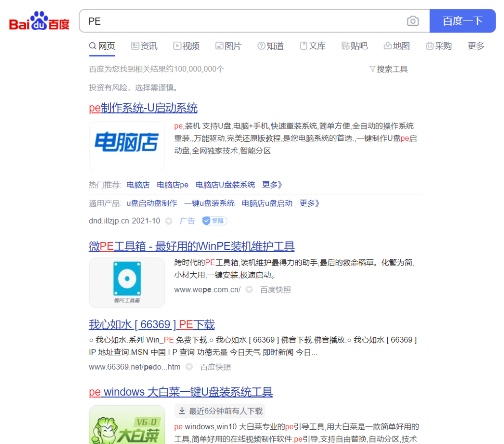Switch to the 知道 tab
504x444 pixels.
point(271,46)
